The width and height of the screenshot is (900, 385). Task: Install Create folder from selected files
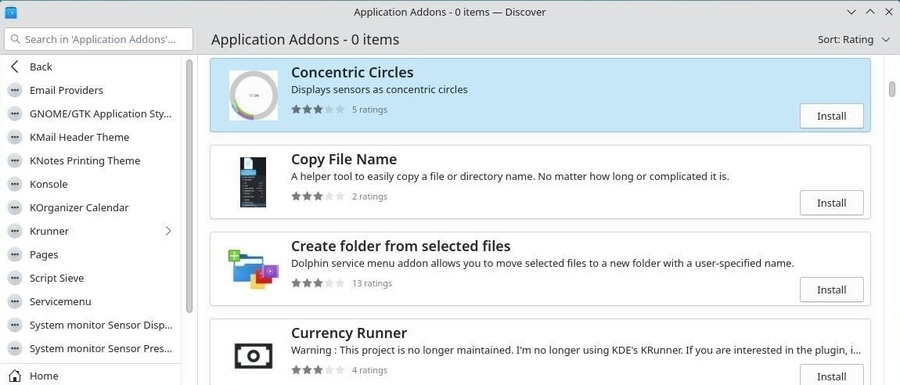click(832, 290)
